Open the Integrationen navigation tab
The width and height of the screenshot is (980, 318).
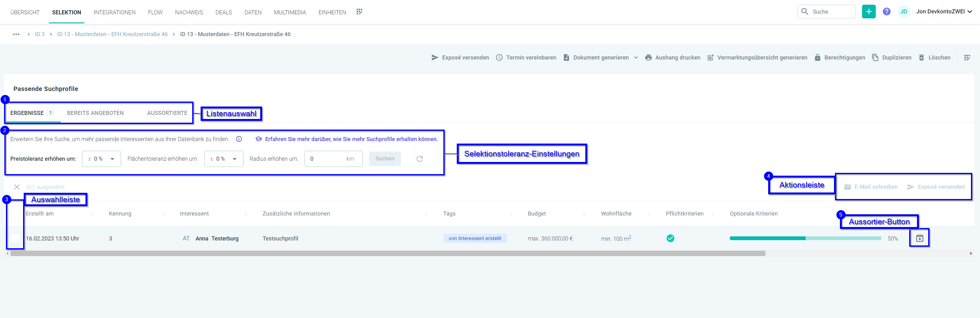(x=115, y=12)
